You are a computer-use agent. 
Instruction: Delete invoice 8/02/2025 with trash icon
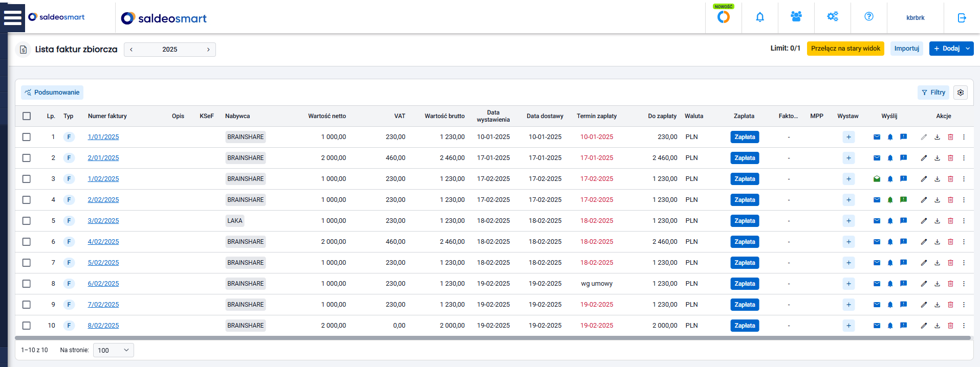point(950,326)
